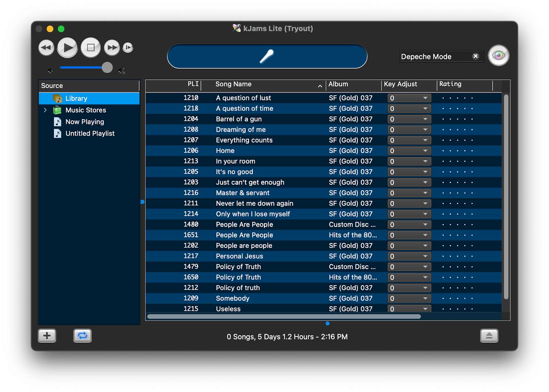Open Key Adjust dropdown for Only when I lose myself
Viewport: 549px width, 392px height.
click(409, 214)
